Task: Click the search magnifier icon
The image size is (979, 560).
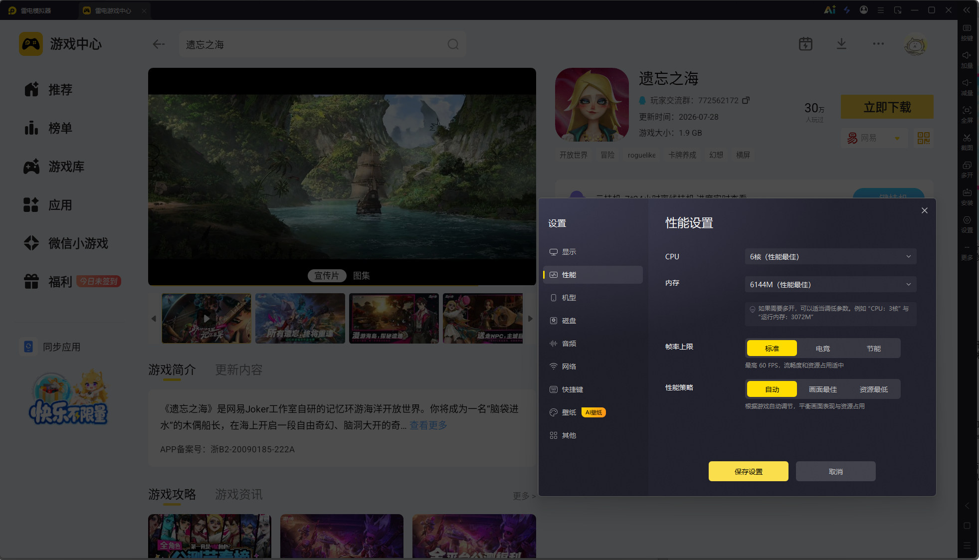Action: coord(453,44)
